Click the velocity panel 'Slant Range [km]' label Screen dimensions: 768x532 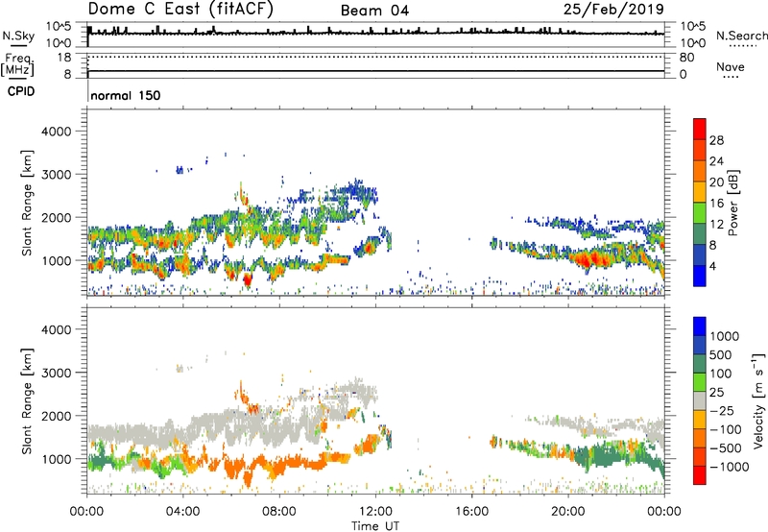pyautogui.click(x=27, y=400)
